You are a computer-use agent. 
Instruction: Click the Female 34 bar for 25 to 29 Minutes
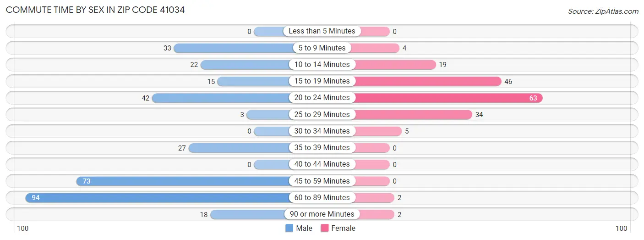pyautogui.click(x=413, y=115)
